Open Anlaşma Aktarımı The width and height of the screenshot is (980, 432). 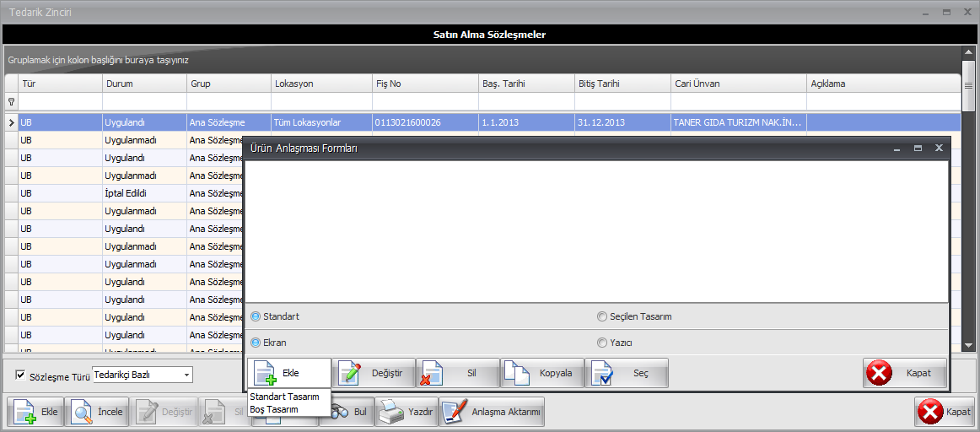coord(492,413)
